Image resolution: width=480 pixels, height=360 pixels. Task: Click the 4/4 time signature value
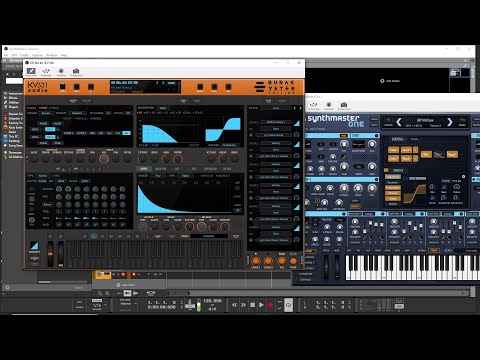point(212,309)
